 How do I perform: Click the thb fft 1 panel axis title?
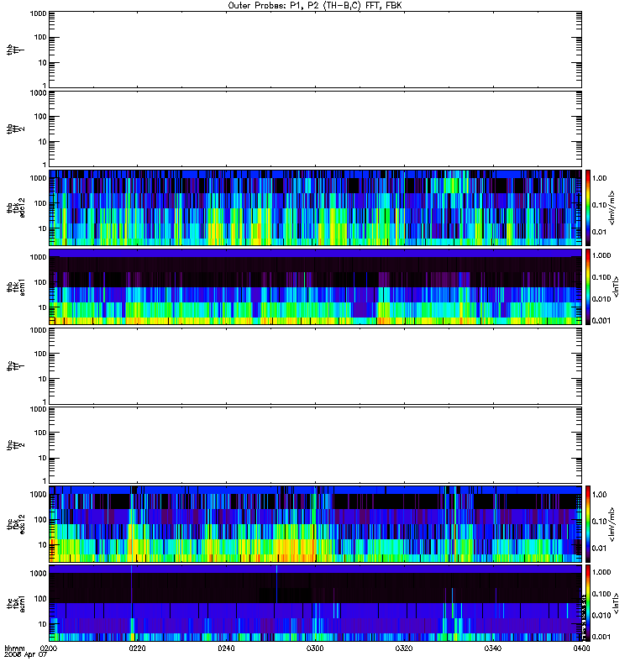15,50
